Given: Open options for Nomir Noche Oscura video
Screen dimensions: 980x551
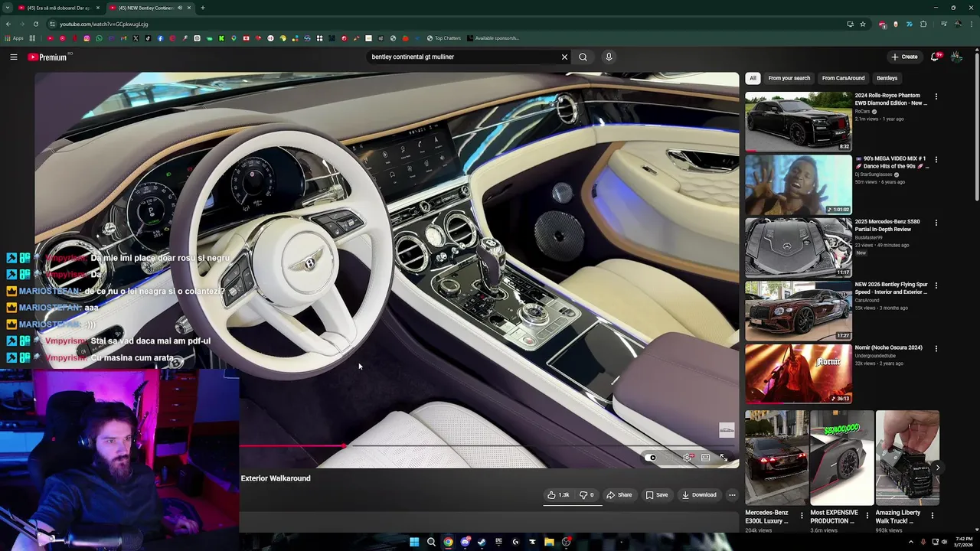Looking at the screenshot, I should (936, 348).
